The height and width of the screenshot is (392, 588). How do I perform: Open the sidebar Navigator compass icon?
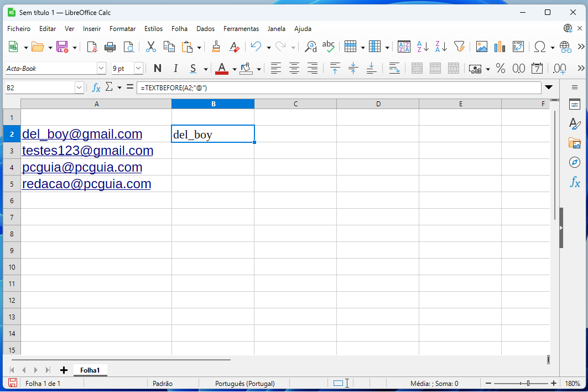575,162
